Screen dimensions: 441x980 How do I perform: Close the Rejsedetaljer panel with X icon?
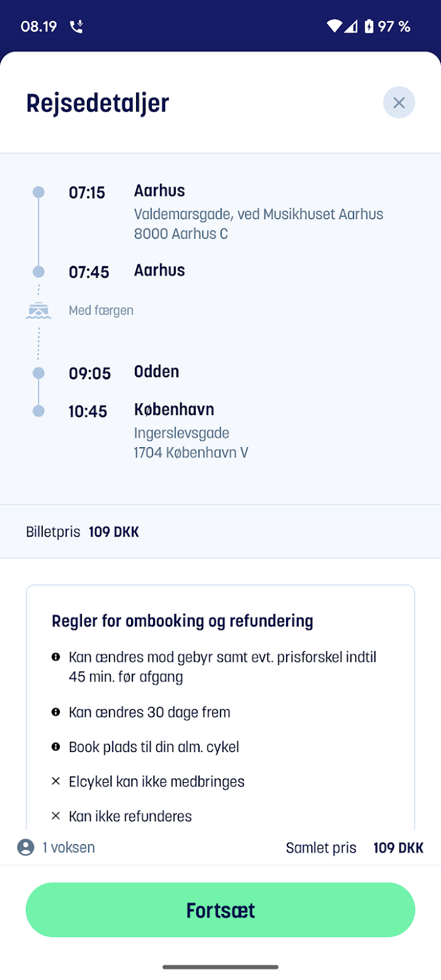pyautogui.click(x=399, y=103)
